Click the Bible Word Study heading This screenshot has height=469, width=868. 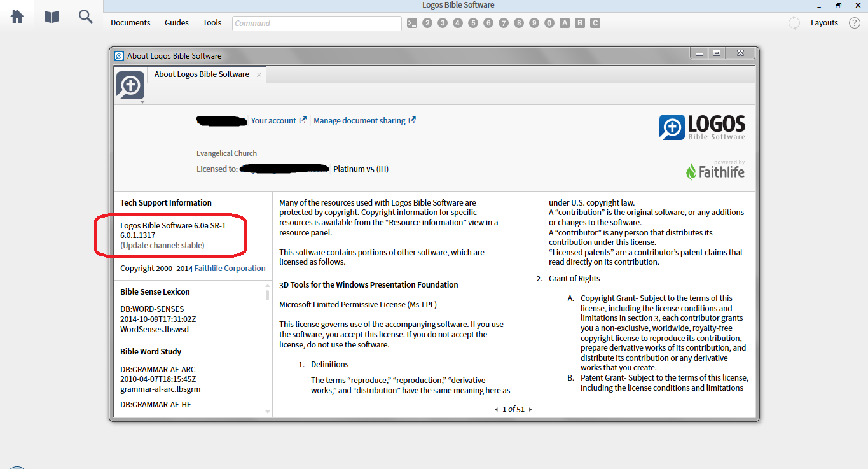click(151, 352)
